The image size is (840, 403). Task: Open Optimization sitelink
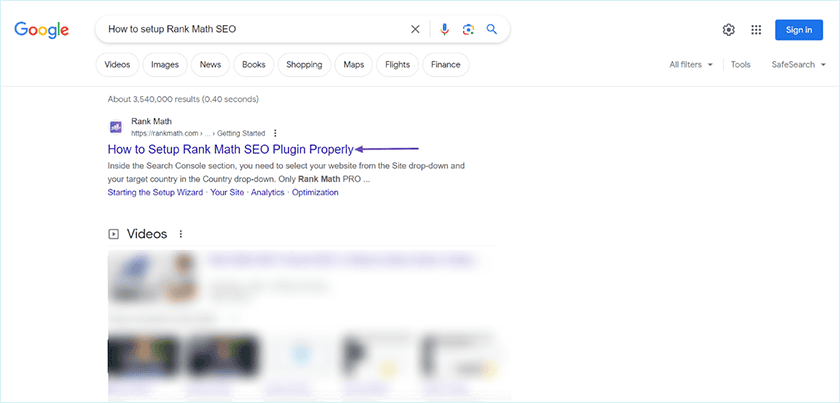[315, 192]
